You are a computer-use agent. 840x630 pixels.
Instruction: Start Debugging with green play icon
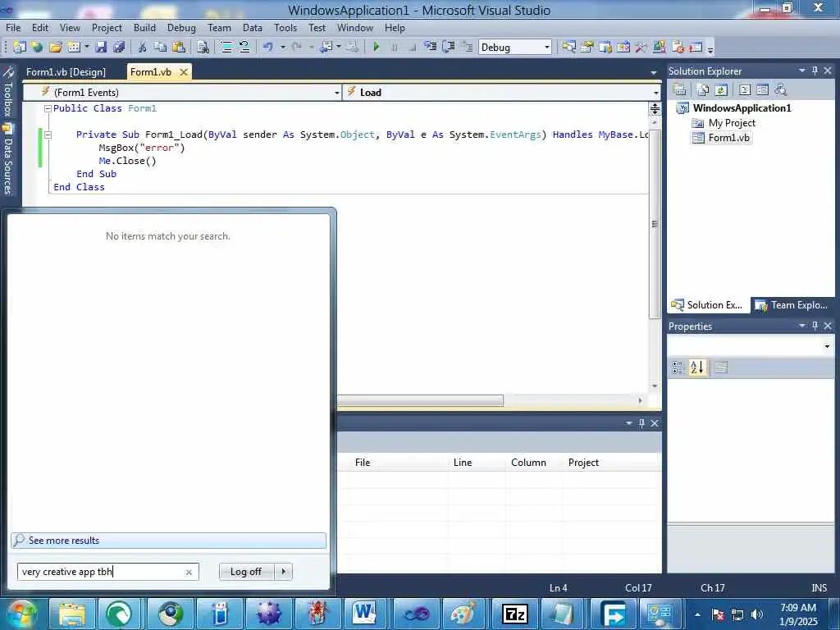click(376, 47)
